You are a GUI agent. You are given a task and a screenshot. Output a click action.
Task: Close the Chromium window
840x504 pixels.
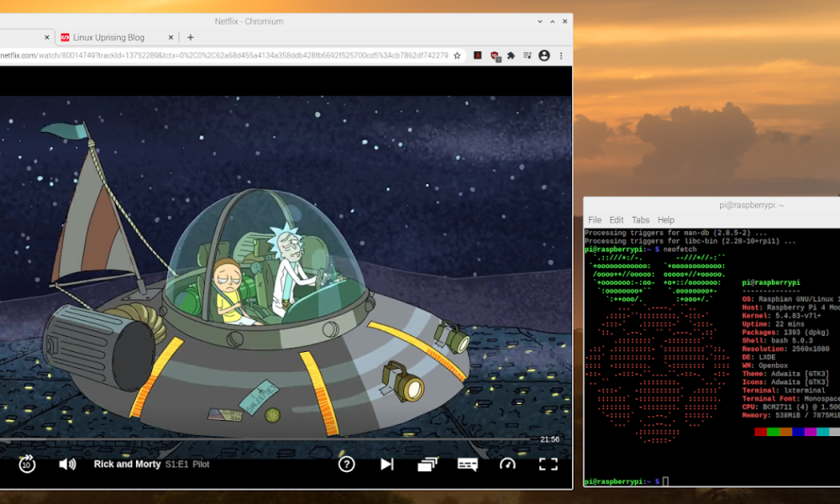(564, 22)
